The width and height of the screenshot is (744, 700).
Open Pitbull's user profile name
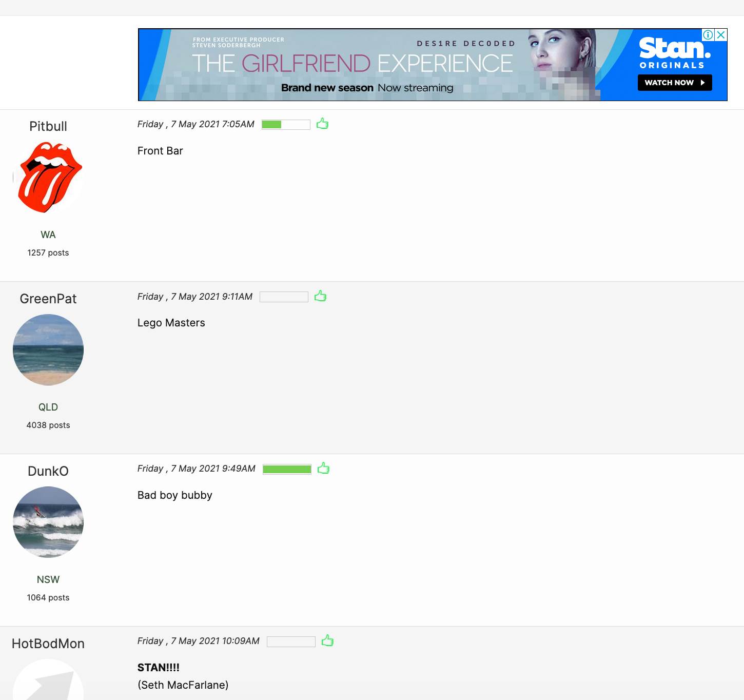48,126
